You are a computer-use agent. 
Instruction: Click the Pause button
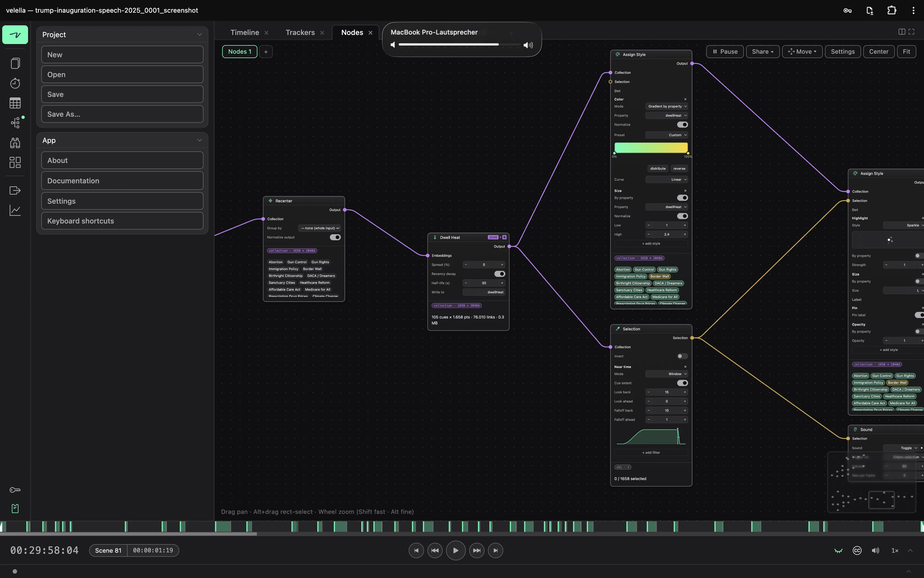pyautogui.click(x=725, y=52)
